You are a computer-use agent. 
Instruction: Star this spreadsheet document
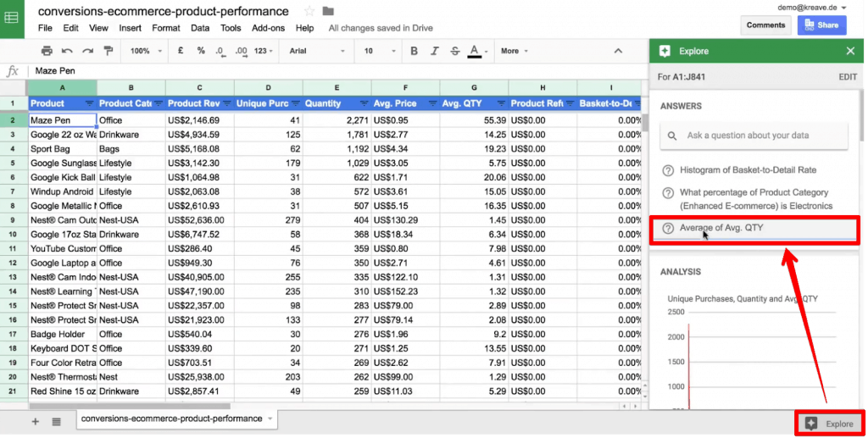(309, 11)
